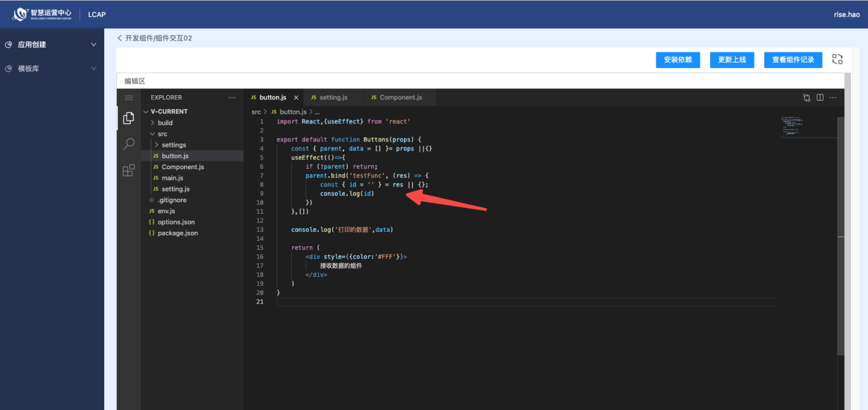Click the LCAP header label
Image resolution: width=868 pixels, height=410 pixels.
tap(97, 14)
